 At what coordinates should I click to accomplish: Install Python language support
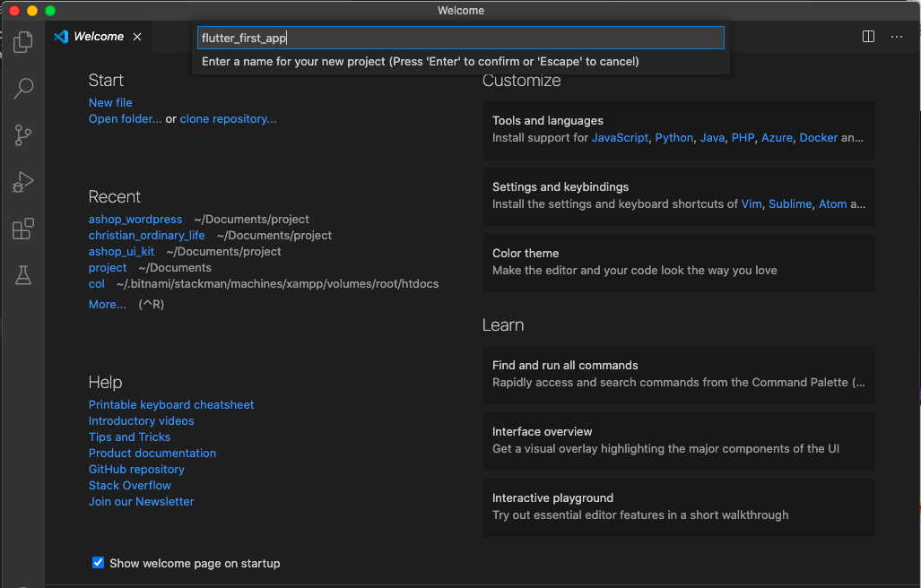point(674,137)
